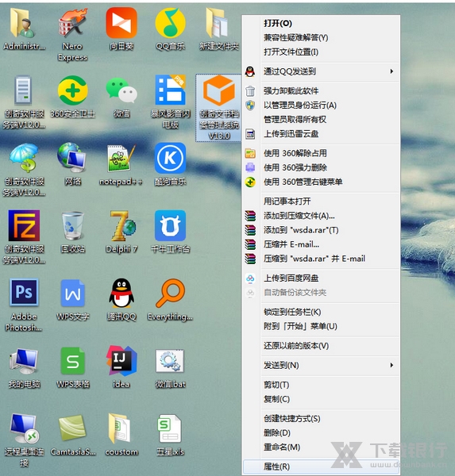Select the 五星.xls spreadsheet file icon
Screen dimensions: 455x476
[x=170, y=435]
